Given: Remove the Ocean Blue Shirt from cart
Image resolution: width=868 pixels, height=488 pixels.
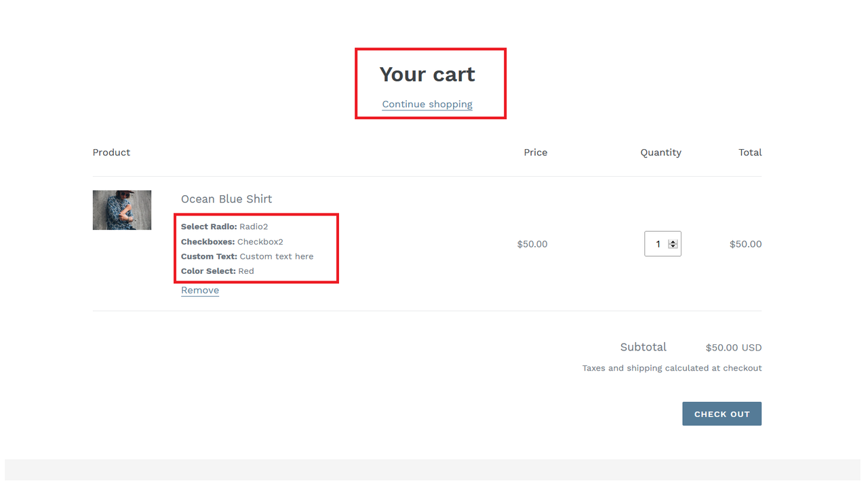Looking at the screenshot, I should [199, 289].
